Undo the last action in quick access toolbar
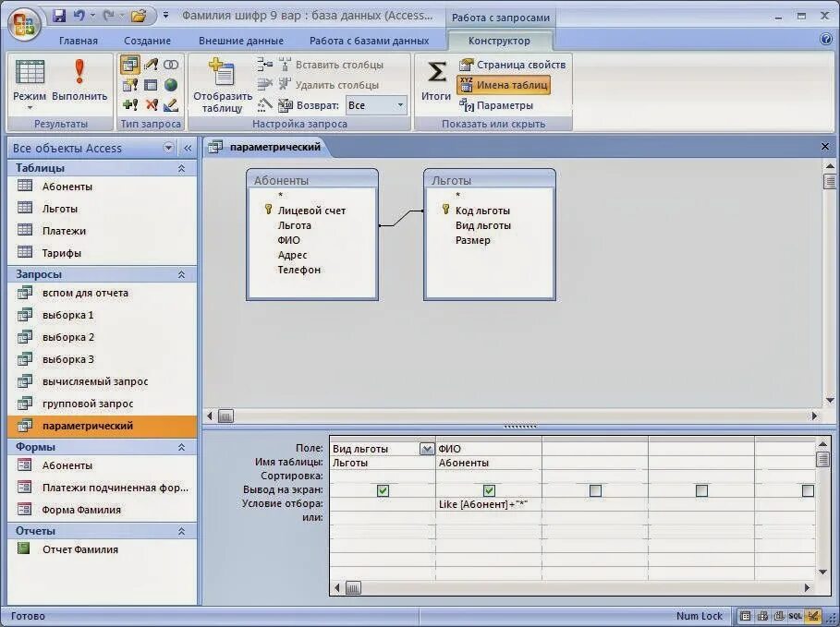This screenshot has width=840, height=627. (x=79, y=16)
